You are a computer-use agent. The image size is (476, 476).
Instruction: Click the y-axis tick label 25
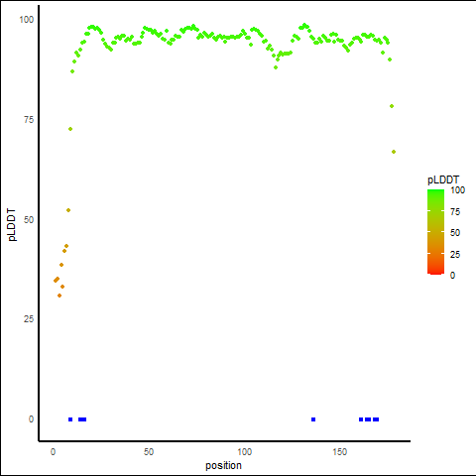coord(29,319)
